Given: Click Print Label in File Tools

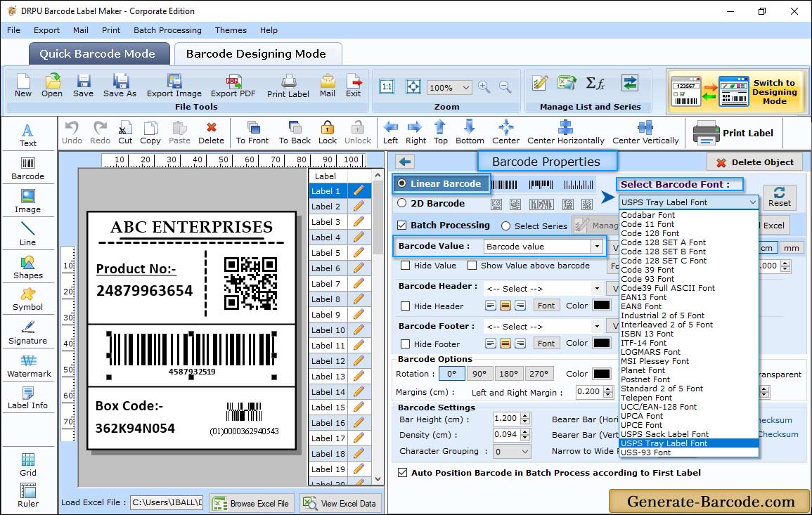Looking at the screenshot, I should point(288,86).
